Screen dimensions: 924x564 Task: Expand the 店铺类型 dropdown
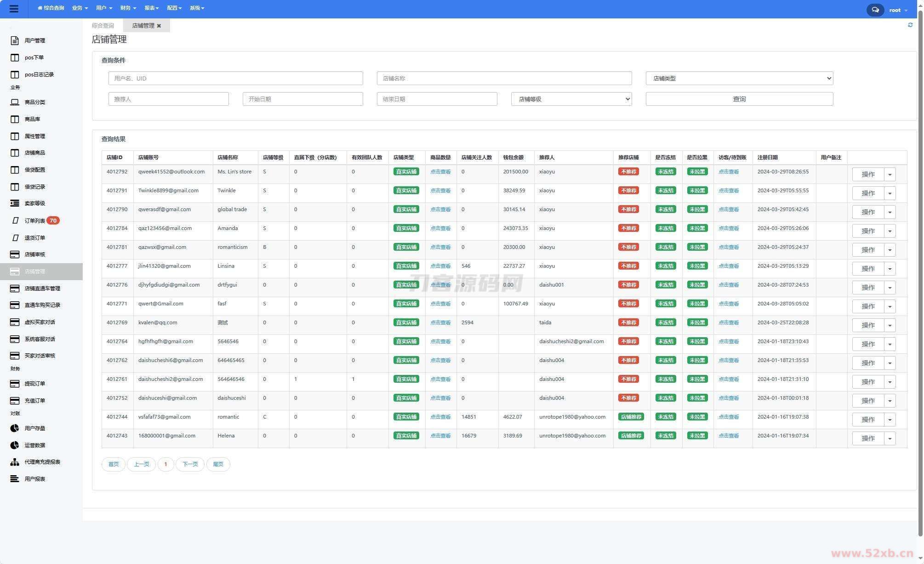[x=739, y=78]
